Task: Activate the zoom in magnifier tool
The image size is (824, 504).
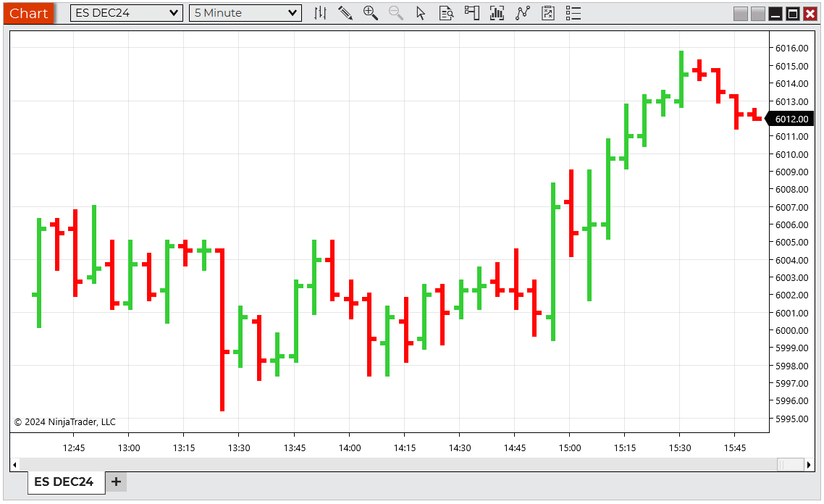Action: pyautogui.click(x=371, y=13)
